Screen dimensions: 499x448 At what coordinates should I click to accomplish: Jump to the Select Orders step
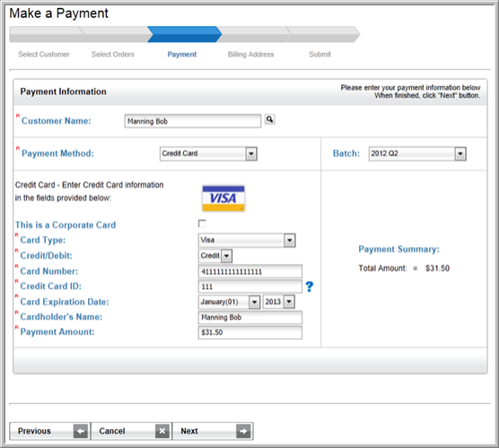pyautogui.click(x=113, y=55)
